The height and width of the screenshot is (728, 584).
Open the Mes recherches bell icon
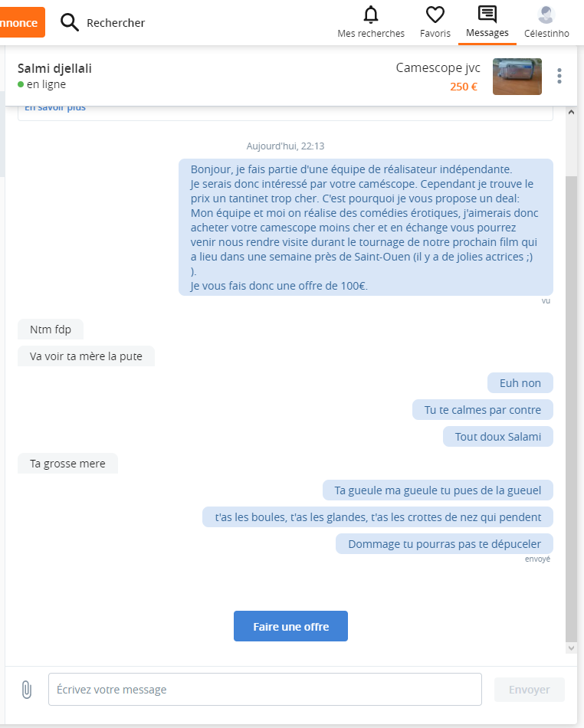[x=370, y=15]
